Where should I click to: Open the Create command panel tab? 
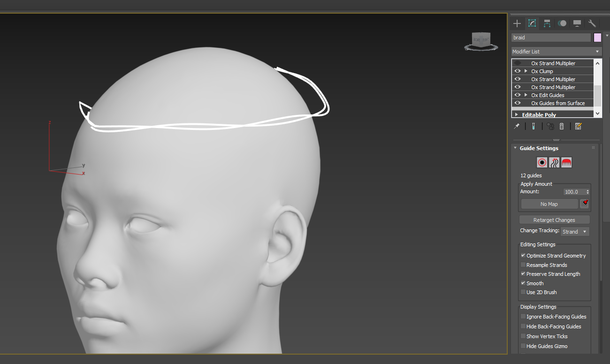(x=517, y=23)
